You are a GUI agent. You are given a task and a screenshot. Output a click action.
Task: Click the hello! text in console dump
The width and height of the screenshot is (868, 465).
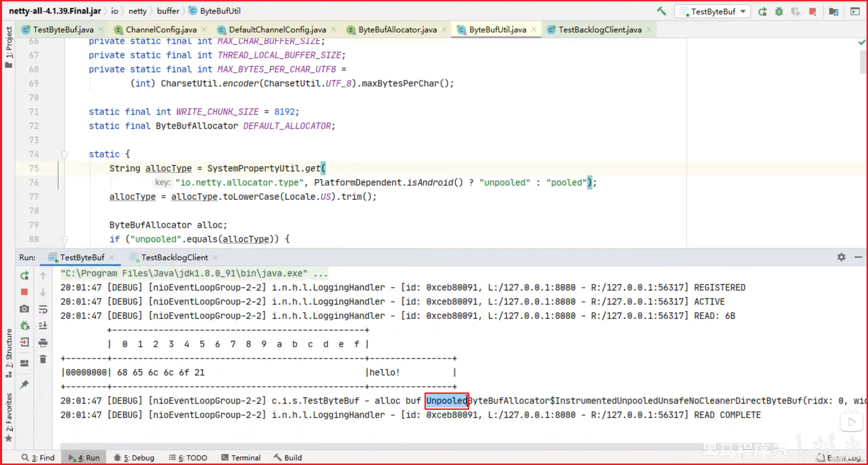[384, 372]
